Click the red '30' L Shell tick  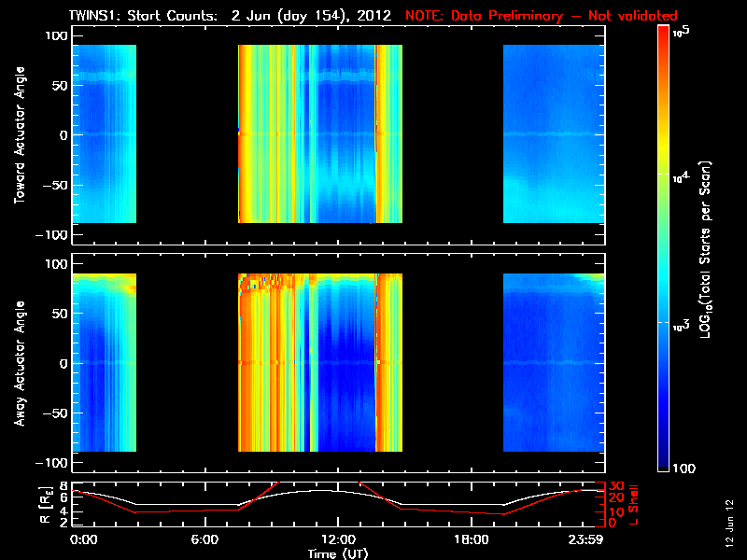tap(616, 486)
